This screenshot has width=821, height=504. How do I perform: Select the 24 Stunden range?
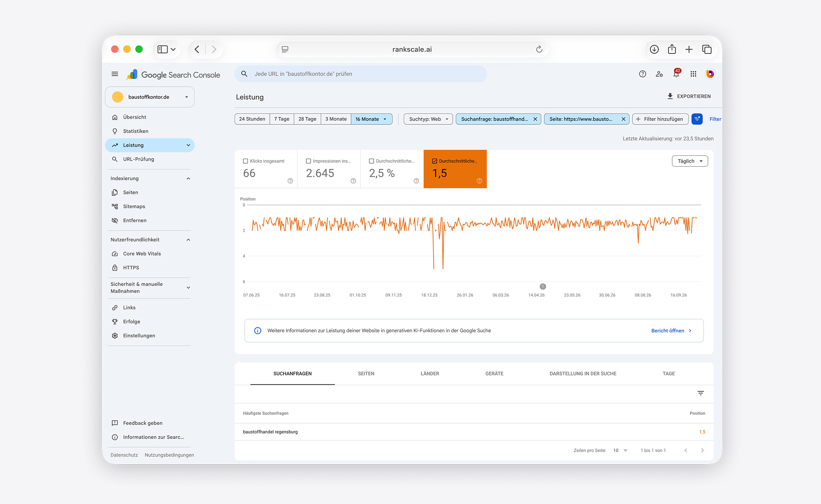tap(252, 119)
